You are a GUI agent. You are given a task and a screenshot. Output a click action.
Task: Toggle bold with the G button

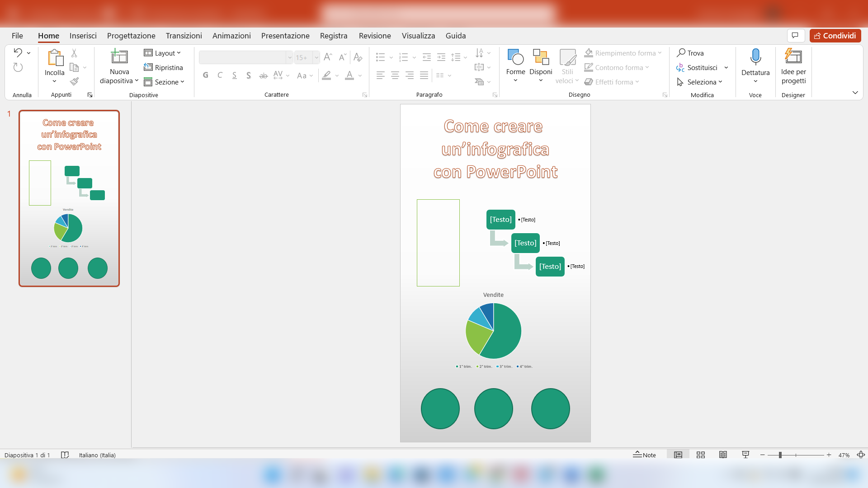[x=206, y=75]
